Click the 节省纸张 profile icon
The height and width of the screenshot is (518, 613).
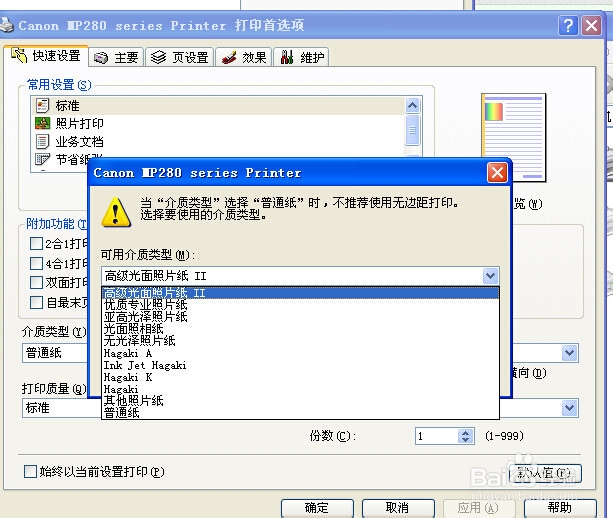click(42, 159)
